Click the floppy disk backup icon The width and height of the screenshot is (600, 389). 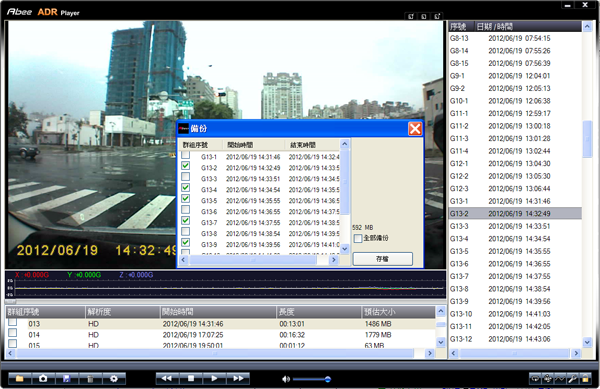[67, 379]
